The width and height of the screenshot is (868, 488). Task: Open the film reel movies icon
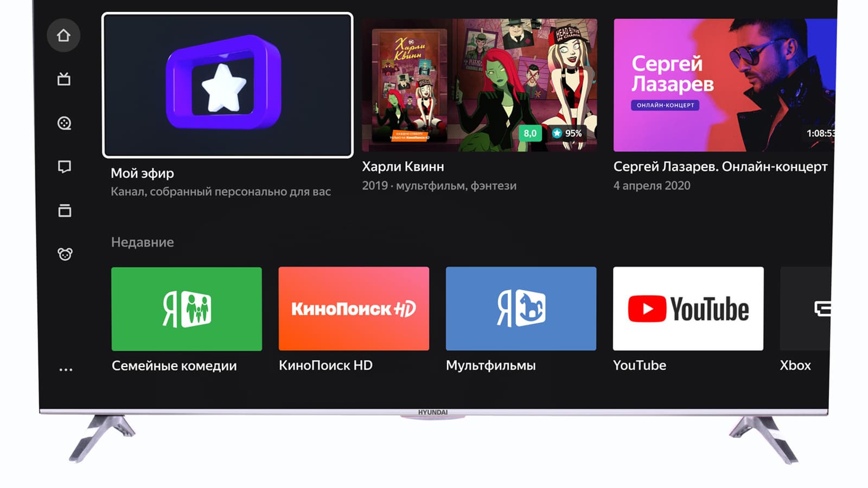[64, 123]
